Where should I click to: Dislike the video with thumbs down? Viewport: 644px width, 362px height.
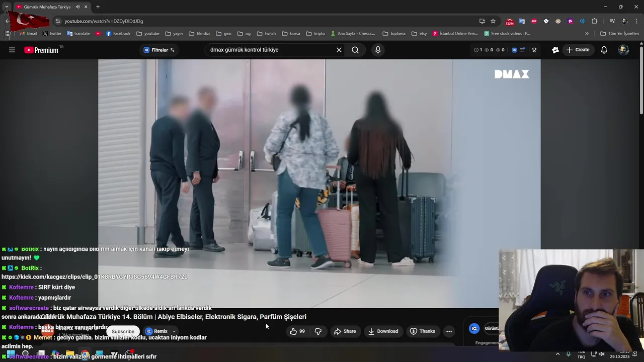318,331
